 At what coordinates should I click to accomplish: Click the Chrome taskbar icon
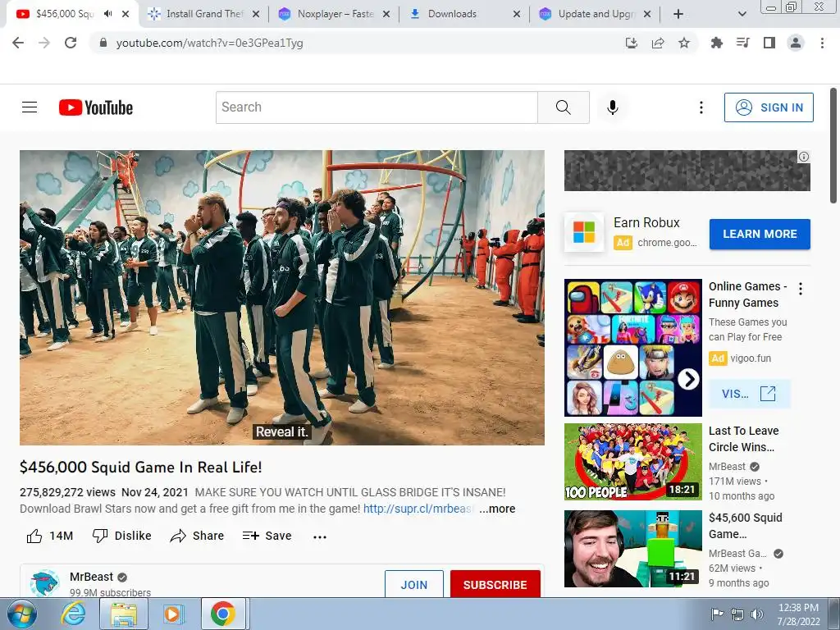(223, 614)
